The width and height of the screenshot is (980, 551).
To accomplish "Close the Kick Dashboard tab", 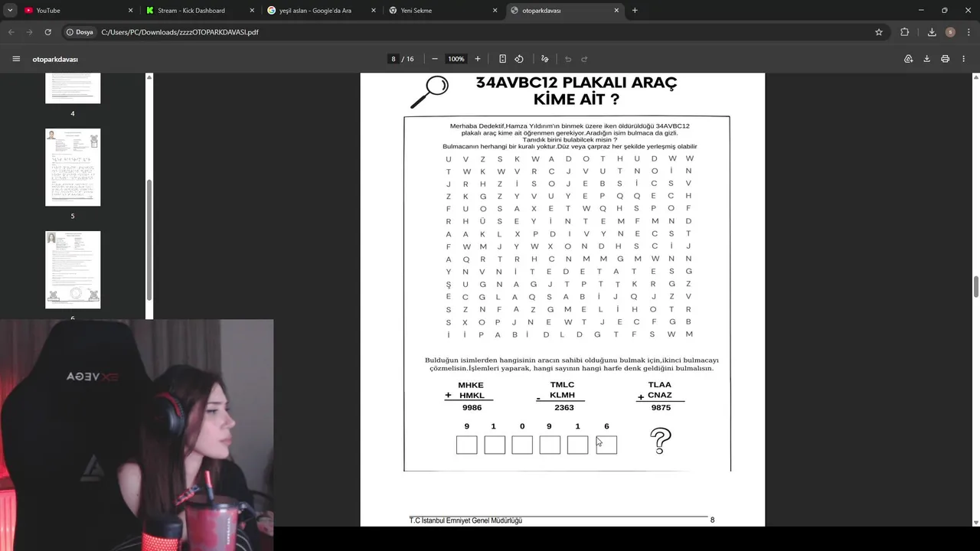I will 252,11.
